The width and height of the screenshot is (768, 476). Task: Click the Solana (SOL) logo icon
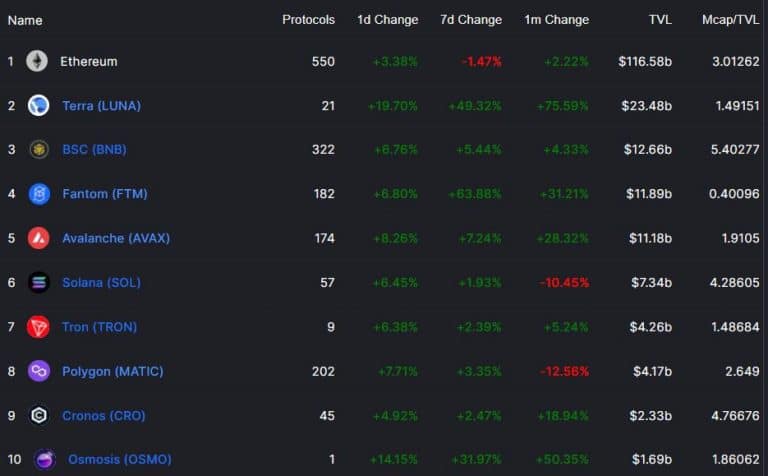[39, 283]
